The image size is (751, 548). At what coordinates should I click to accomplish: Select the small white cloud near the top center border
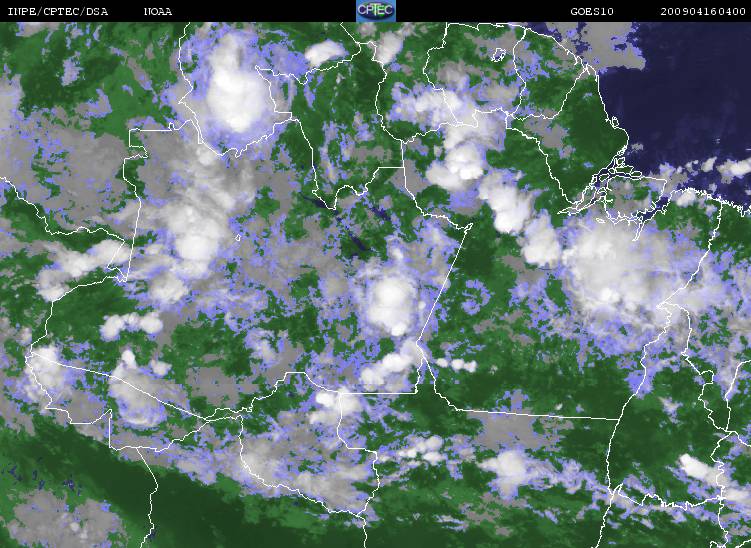tap(323, 52)
